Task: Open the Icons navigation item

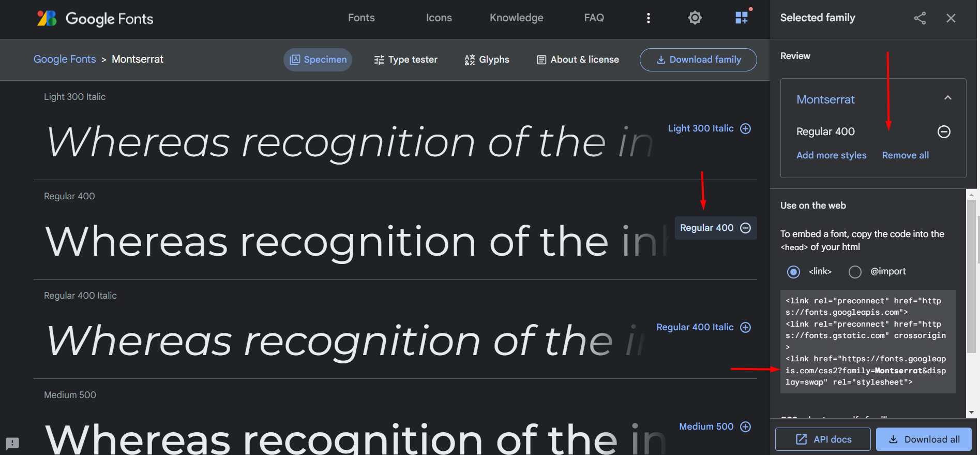Action: (439, 18)
